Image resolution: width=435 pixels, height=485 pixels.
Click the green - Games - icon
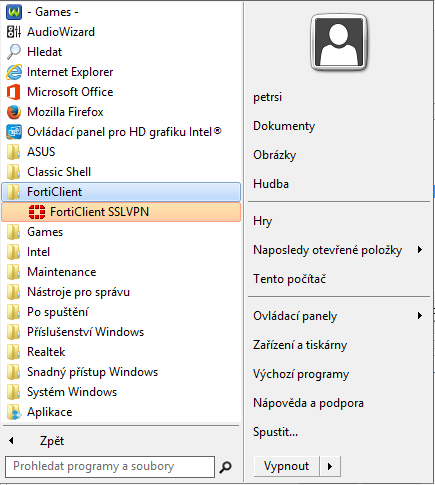pos(14,12)
